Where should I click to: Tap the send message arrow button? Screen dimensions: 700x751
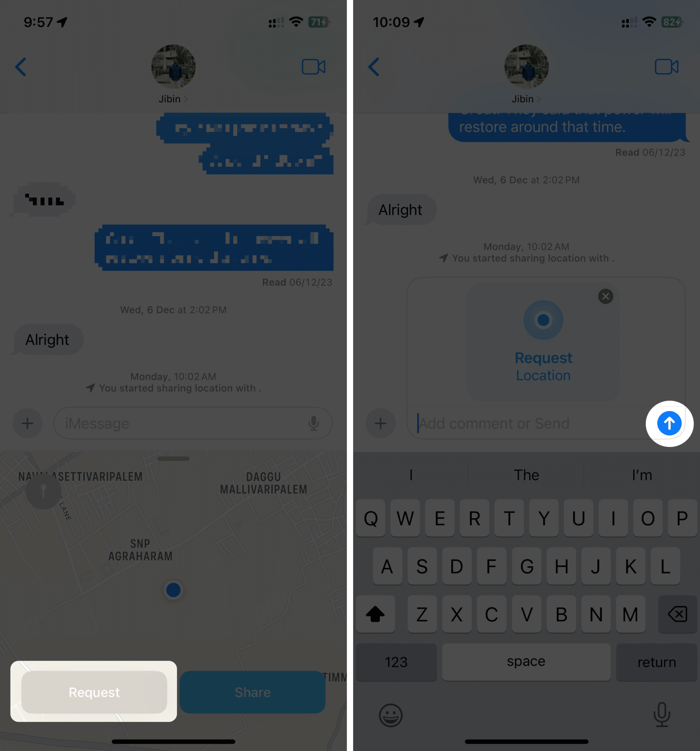[x=669, y=423]
